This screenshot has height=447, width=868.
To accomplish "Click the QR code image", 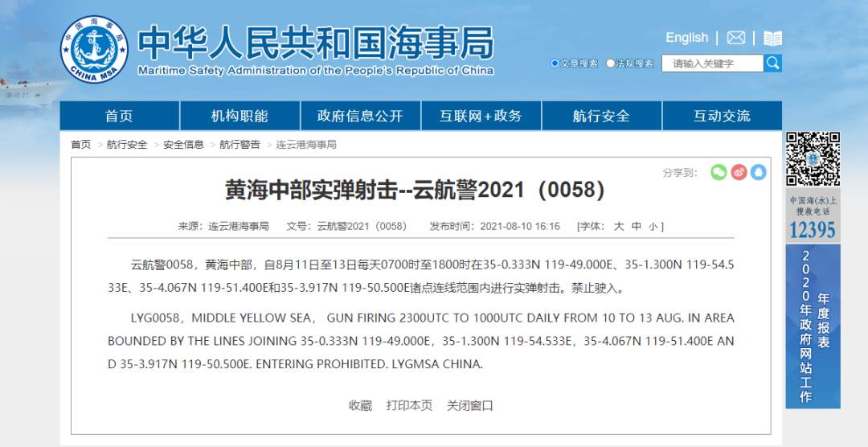I will 813,158.
